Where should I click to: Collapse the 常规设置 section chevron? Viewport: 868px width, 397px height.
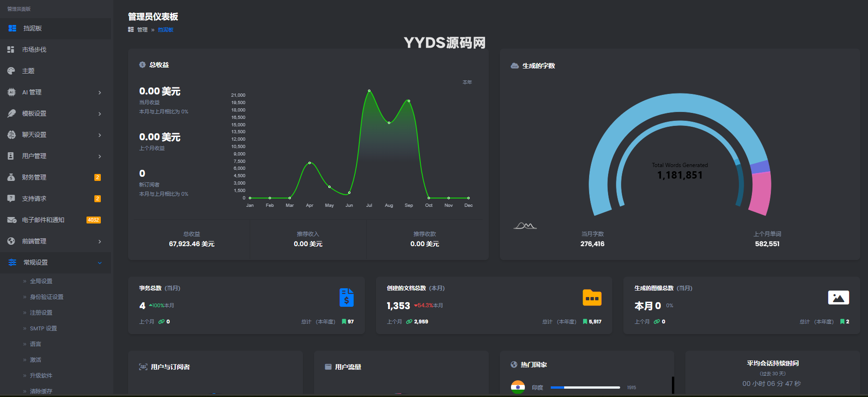(x=99, y=263)
